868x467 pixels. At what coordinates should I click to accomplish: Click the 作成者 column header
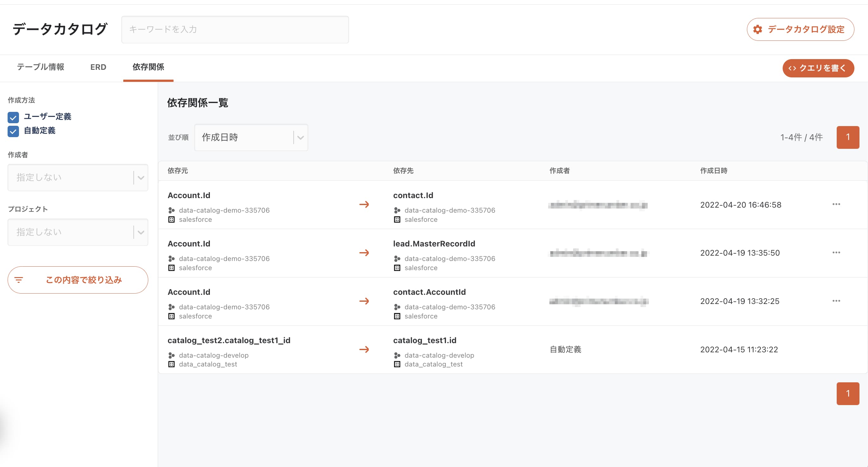click(x=559, y=171)
